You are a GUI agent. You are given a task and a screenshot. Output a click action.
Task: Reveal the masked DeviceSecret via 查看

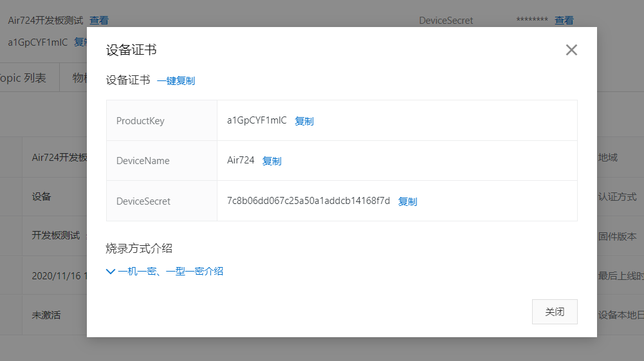coord(564,21)
